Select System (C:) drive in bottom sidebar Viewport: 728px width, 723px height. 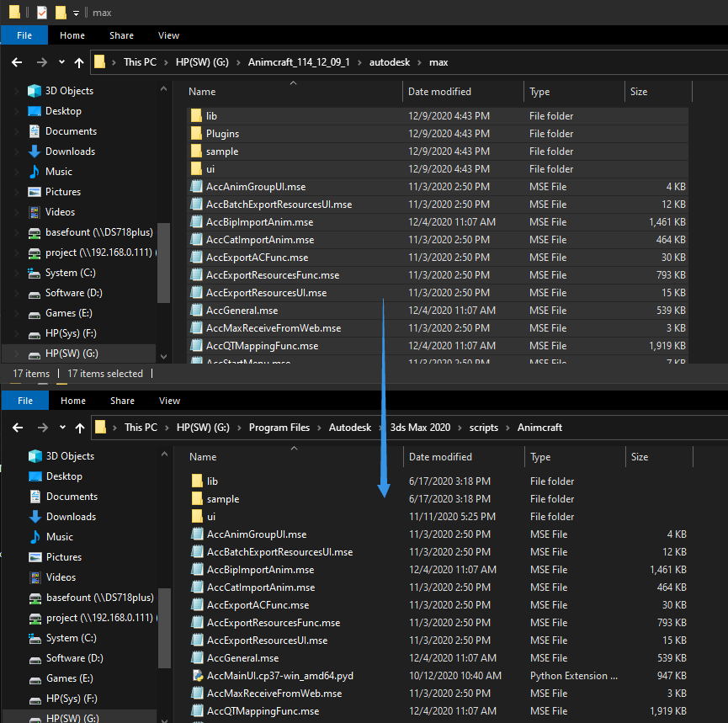point(74,638)
